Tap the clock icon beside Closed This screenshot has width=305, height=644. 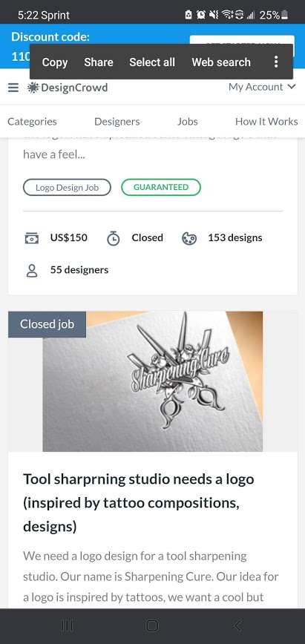point(114,238)
